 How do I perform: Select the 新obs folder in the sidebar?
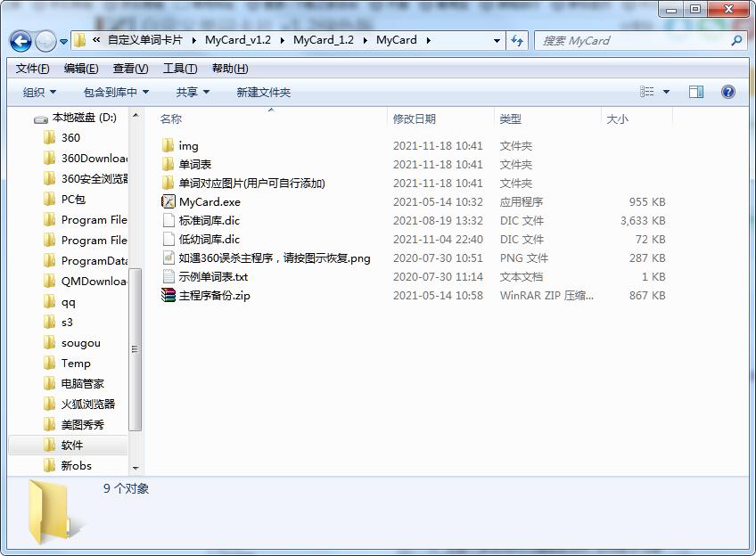coord(68,465)
